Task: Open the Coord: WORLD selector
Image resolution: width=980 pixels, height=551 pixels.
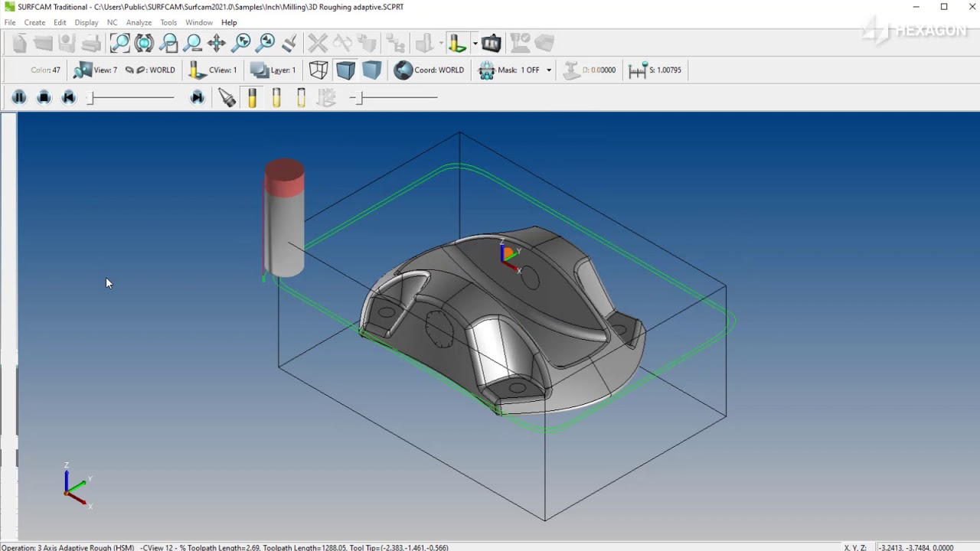Action: 429,70
